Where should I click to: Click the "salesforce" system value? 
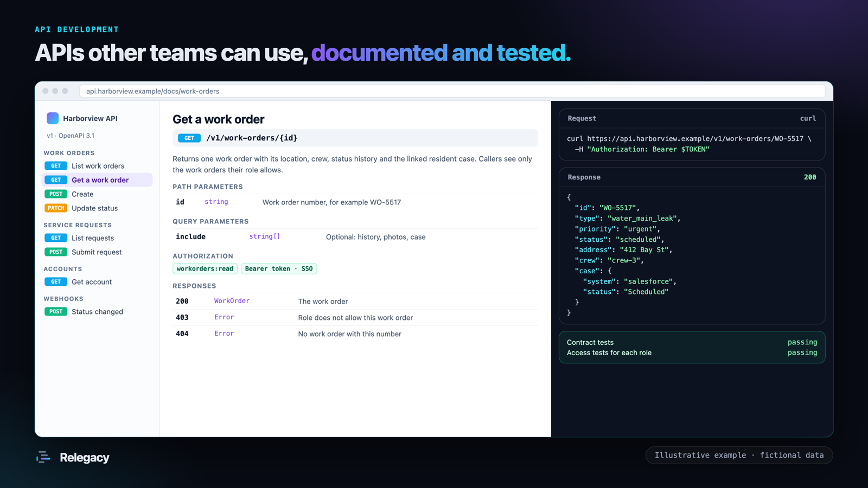point(648,281)
